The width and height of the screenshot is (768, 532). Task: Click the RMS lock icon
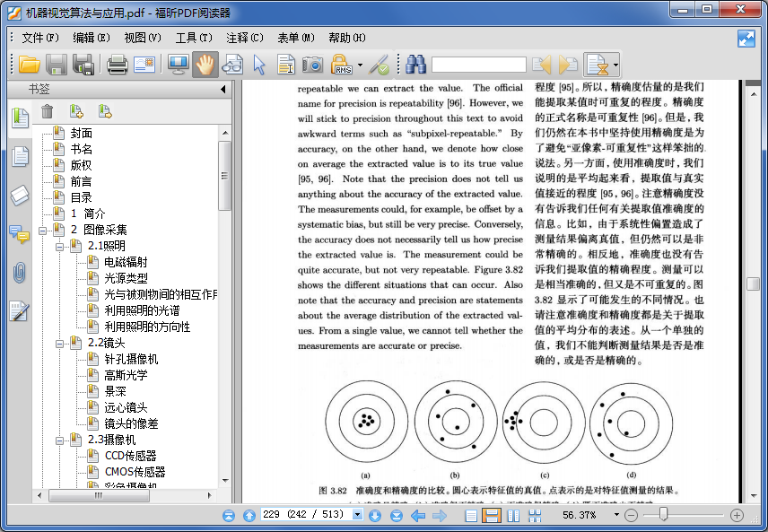342,65
